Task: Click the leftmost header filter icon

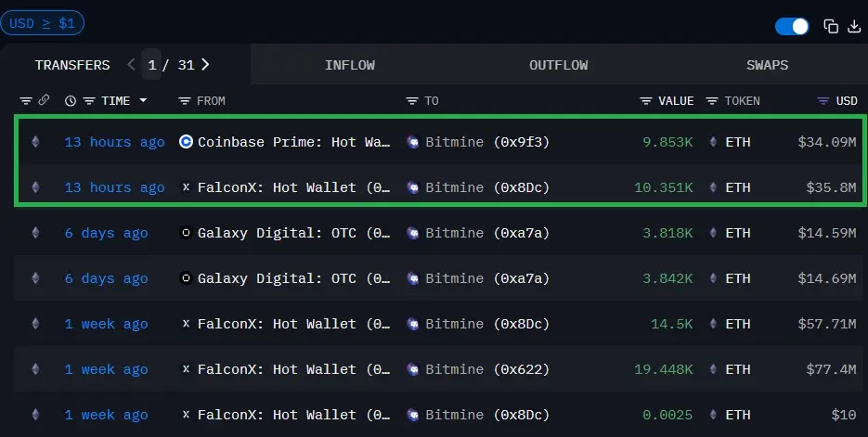Action: coord(26,101)
